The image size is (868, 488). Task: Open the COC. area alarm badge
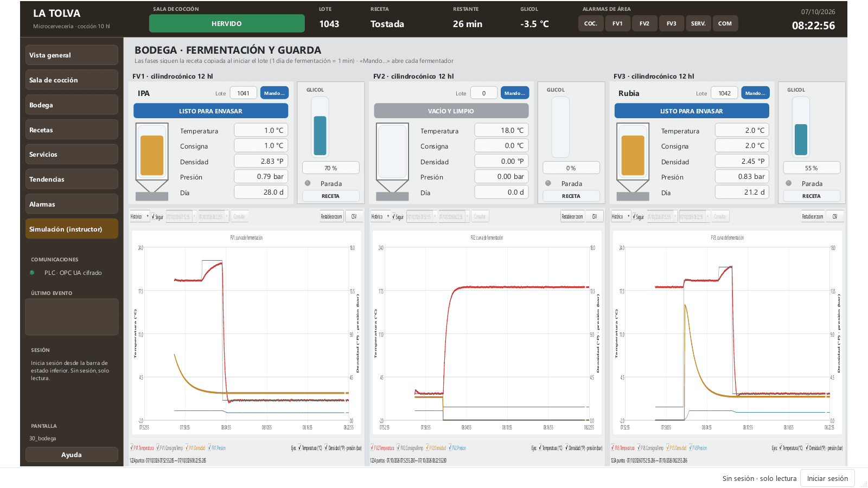tap(591, 23)
